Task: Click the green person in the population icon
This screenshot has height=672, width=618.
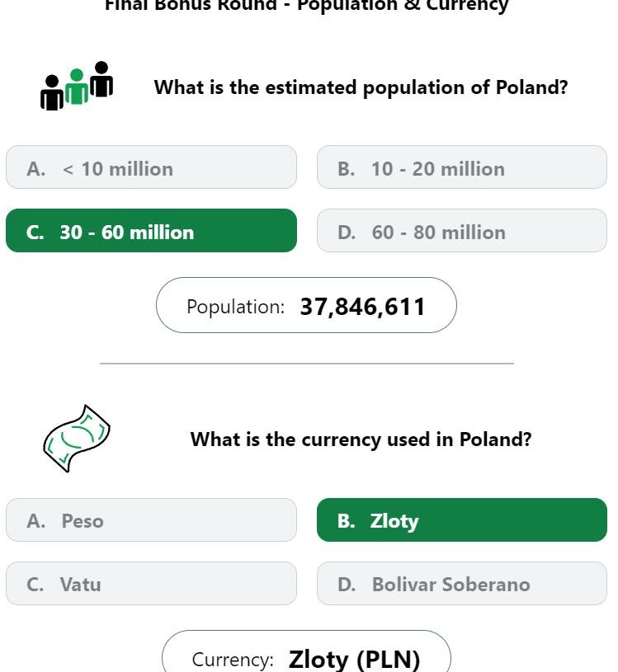Action: [x=77, y=87]
